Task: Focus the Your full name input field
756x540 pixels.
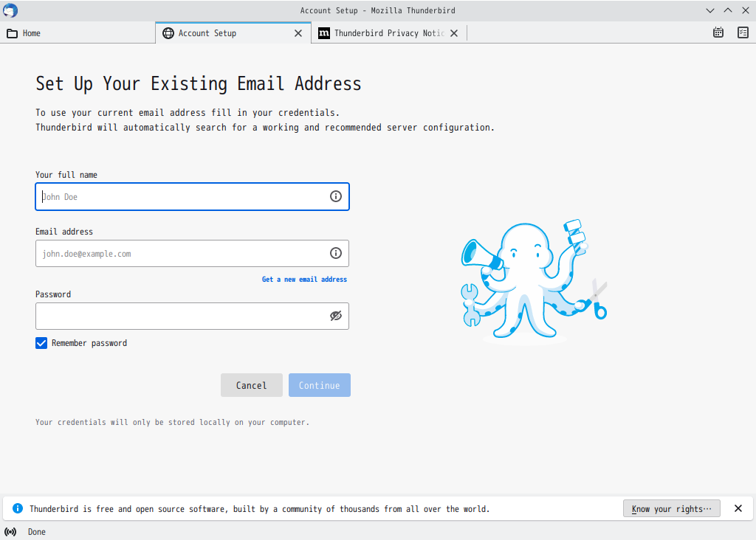Action: click(193, 196)
